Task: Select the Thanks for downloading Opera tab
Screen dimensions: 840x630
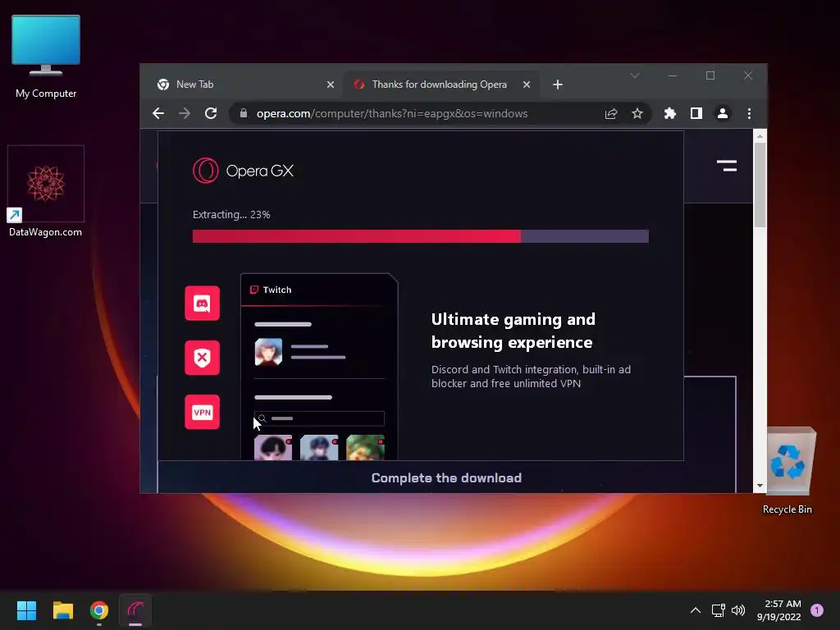Action: (440, 84)
